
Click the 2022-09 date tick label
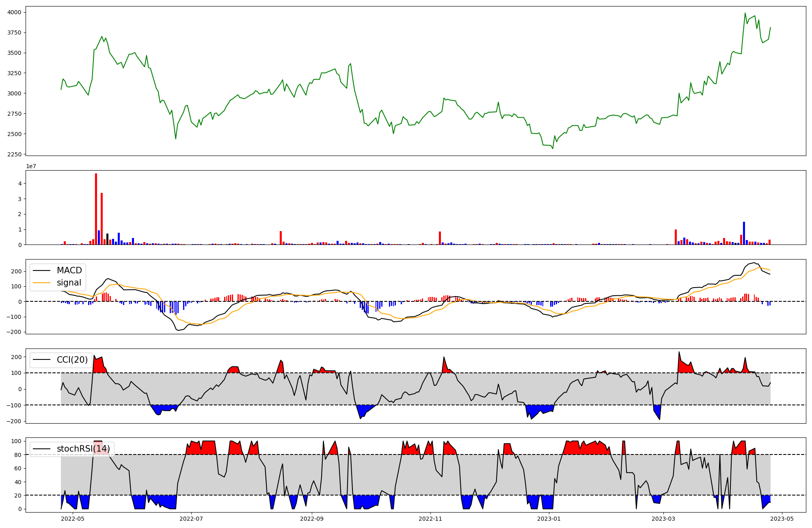pyautogui.click(x=312, y=519)
